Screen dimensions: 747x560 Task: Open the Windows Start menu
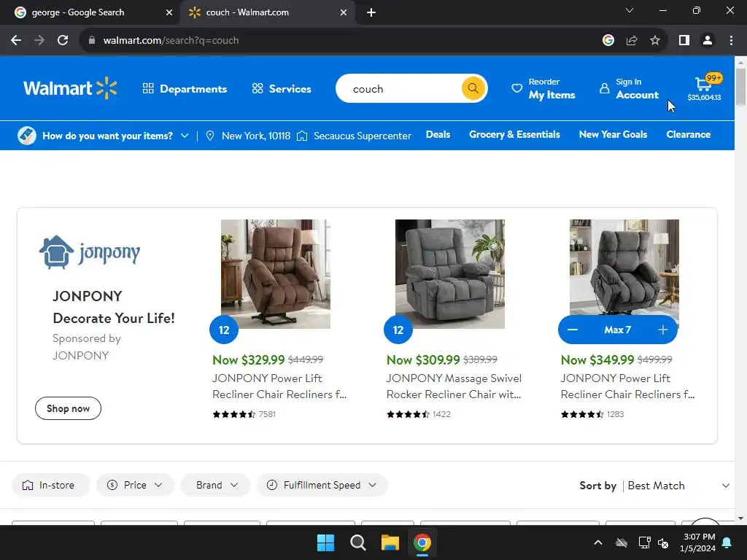(326, 542)
